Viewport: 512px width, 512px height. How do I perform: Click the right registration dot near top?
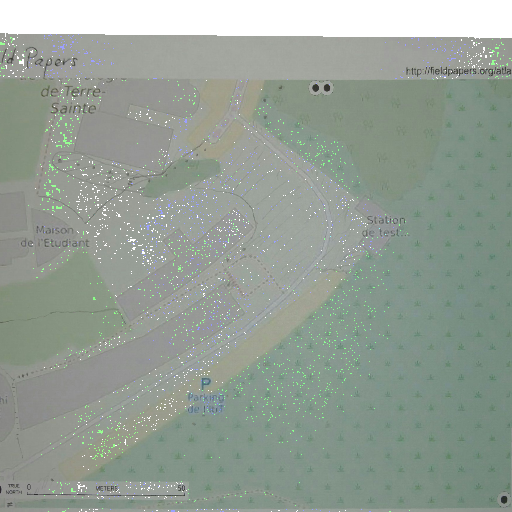point(327,88)
